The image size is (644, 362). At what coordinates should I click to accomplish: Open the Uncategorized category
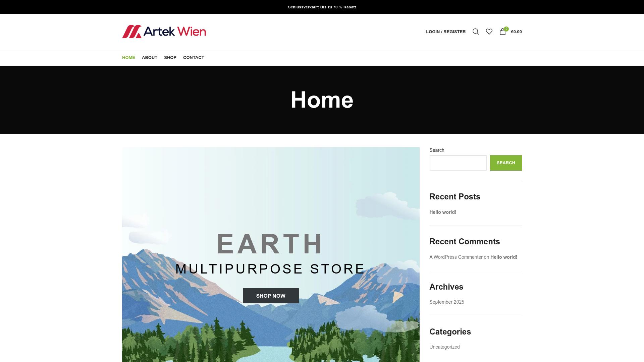pos(444,347)
